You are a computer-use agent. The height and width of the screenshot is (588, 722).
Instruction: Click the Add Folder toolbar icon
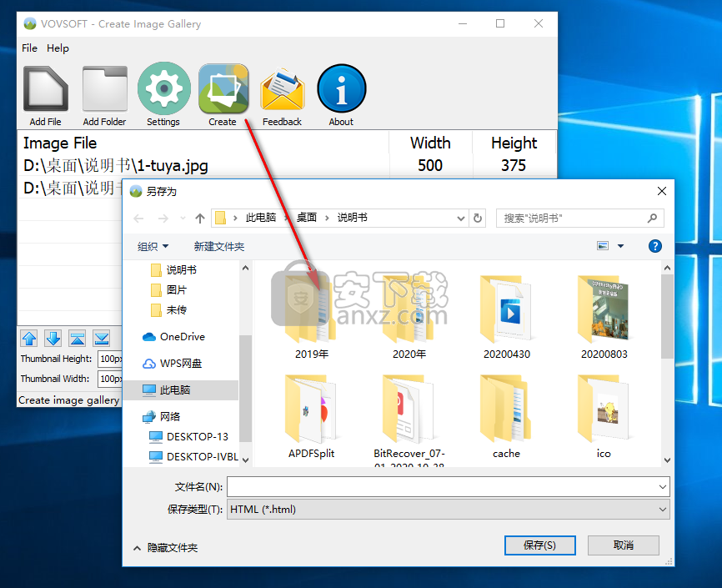(104, 88)
